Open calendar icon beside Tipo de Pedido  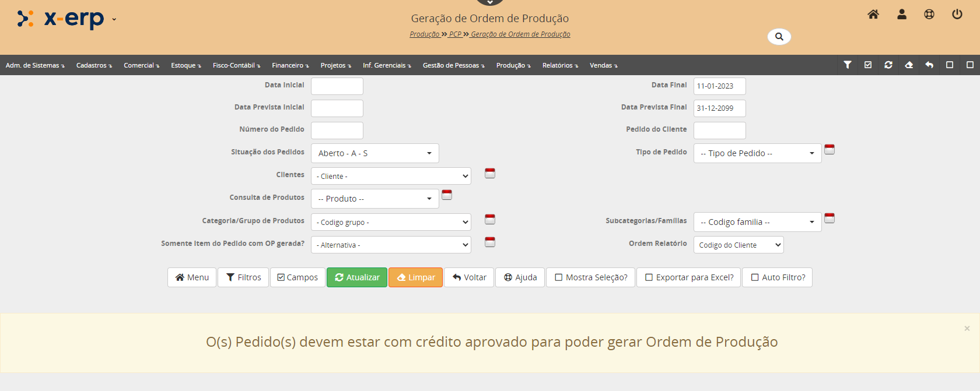tap(829, 150)
